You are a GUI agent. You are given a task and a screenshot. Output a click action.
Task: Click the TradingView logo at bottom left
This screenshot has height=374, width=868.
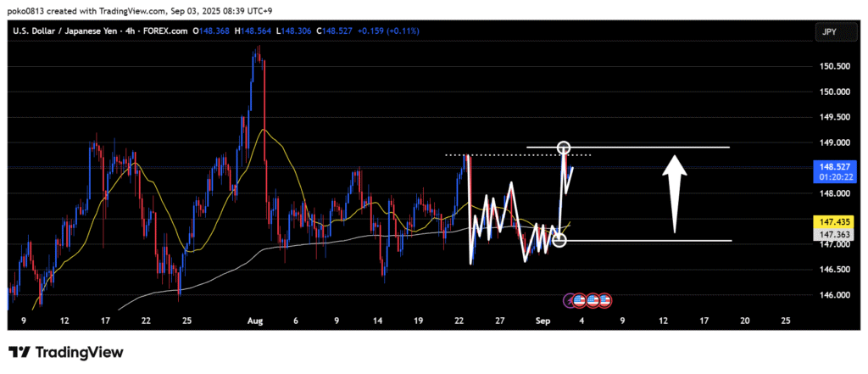(x=66, y=352)
